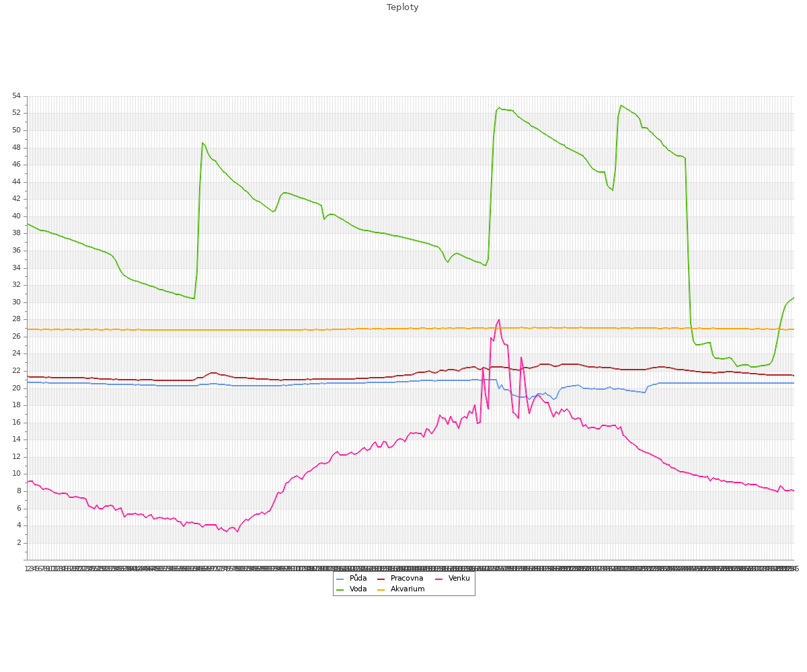Click the Voda legend entry

(x=351, y=589)
